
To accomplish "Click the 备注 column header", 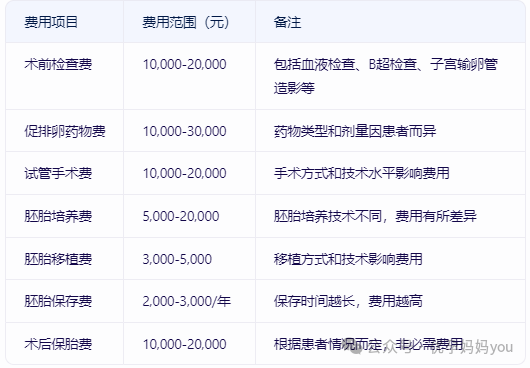I will pyautogui.click(x=287, y=22).
